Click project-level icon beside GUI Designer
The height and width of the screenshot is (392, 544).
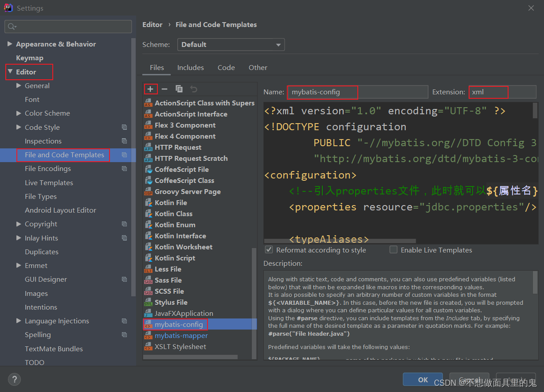pyautogui.click(x=125, y=279)
